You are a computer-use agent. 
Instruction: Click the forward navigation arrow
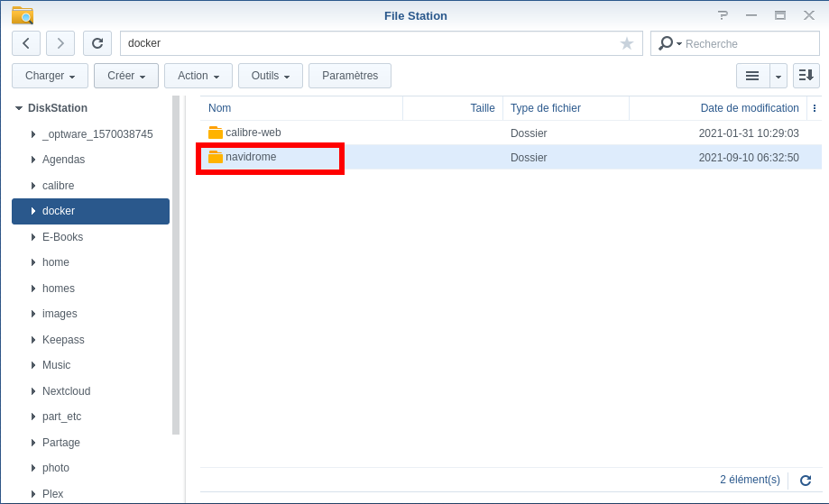(60, 43)
